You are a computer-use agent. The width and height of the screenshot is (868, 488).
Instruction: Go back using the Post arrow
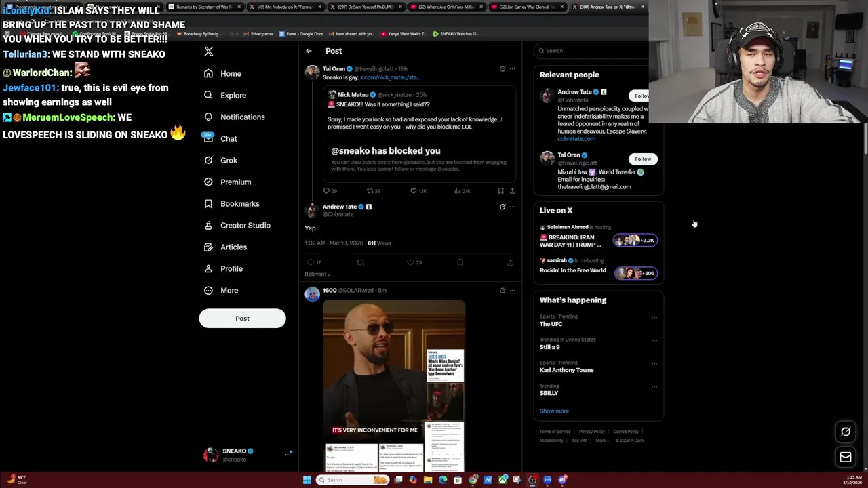click(309, 51)
